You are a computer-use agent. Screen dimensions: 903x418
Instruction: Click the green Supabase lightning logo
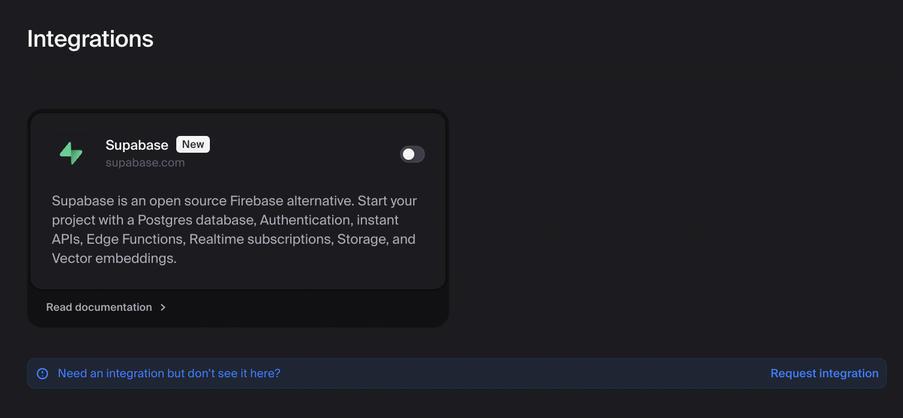(x=71, y=153)
